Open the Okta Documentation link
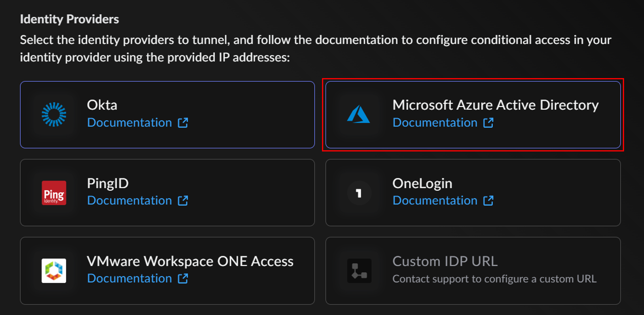The height and width of the screenshot is (315, 644). [x=130, y=123]
